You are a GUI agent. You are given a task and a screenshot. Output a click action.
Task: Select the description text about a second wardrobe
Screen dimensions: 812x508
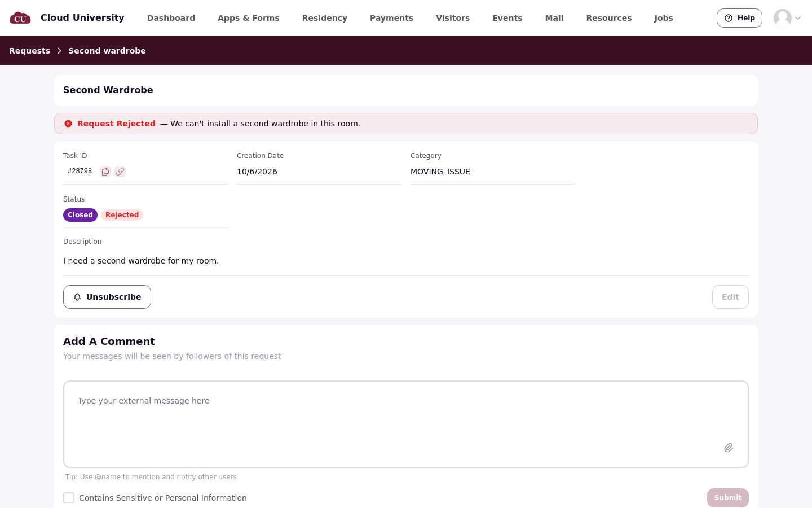(141, 261)
